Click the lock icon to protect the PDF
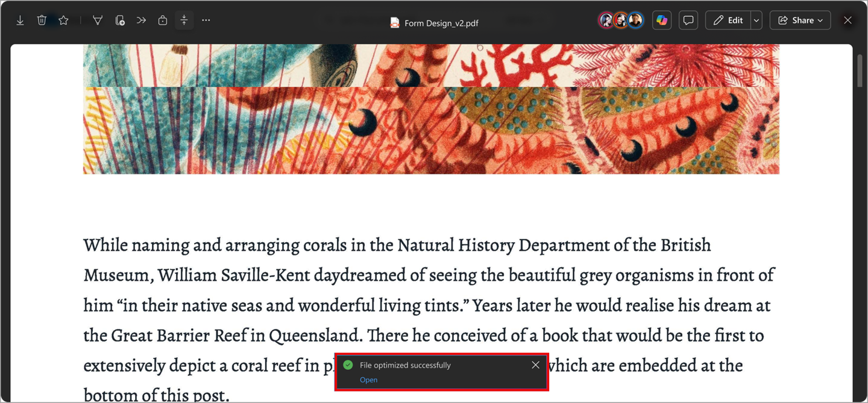The image size is (868, 403). click(x=163, y=20)
